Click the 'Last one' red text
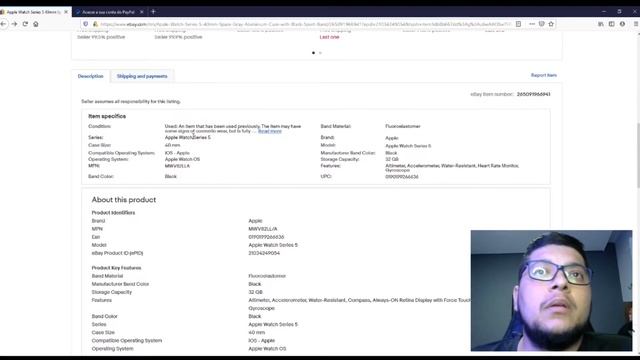 [329, 37]
